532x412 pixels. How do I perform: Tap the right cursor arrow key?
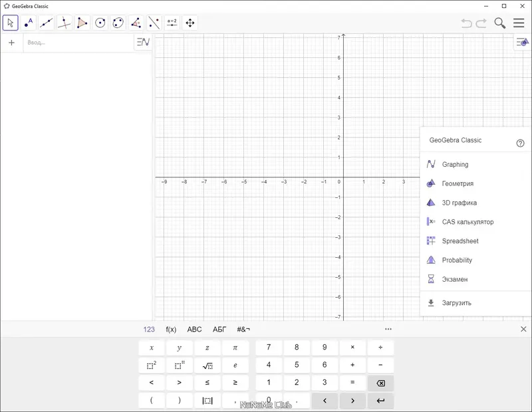pyautogui.click(x=352, y=401)
